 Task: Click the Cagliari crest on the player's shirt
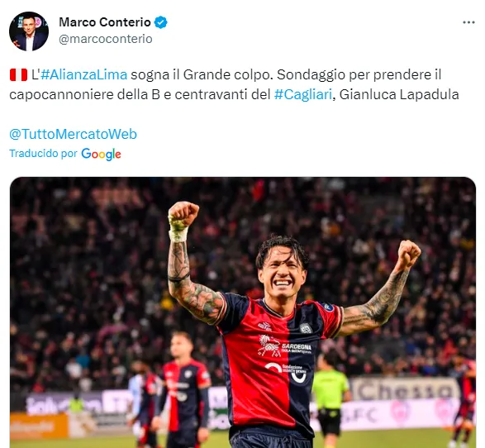(306, 327)
